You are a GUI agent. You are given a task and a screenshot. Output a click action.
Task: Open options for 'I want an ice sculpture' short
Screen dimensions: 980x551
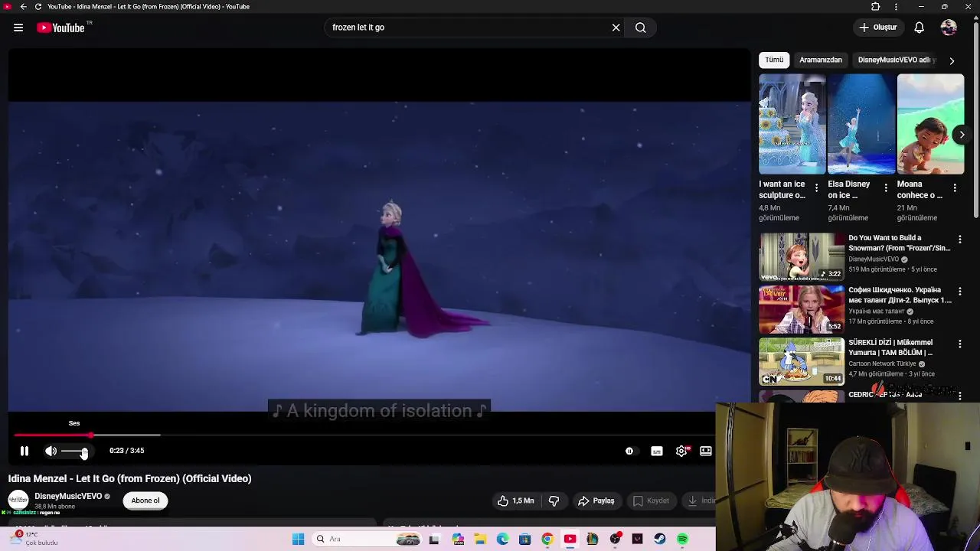click(816, 187)
